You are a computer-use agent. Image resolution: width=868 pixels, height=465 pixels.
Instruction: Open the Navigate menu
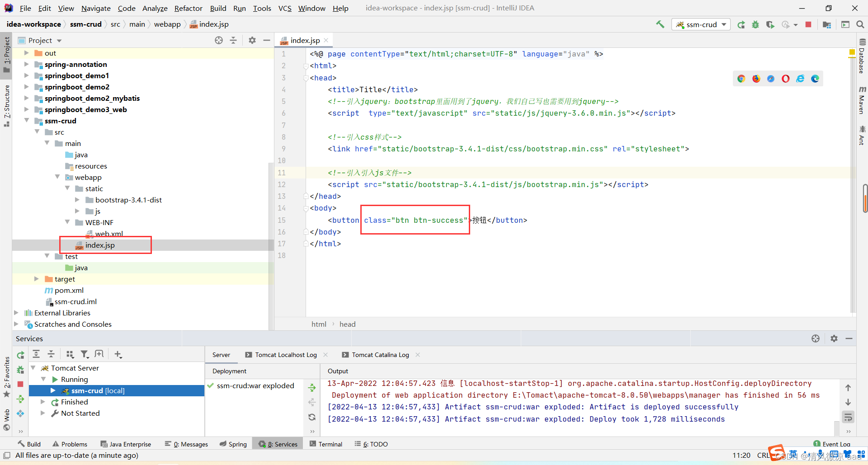pyautogui.click(x=96, y=8)
